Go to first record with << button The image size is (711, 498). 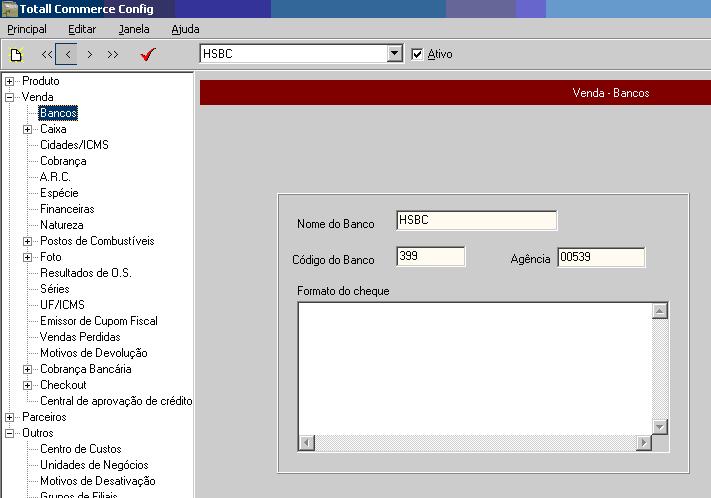point(47,55)
